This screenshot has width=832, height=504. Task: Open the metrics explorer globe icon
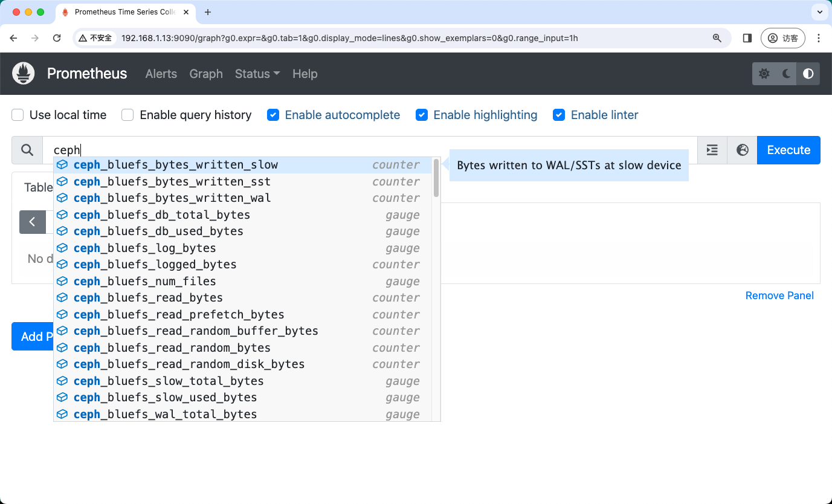pyautogui.click(x=742, y=150)
